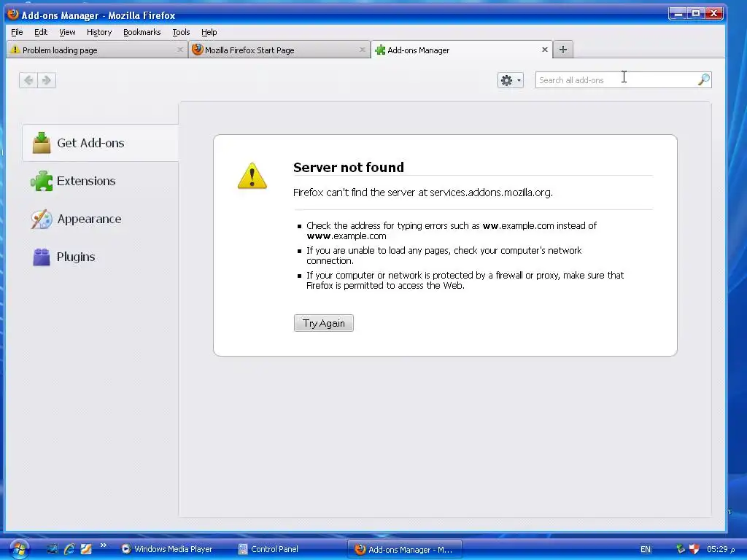This screenshot has width=747, height=560.
Task: Click Add-ons Manager taskbar button
Action: 404,549
